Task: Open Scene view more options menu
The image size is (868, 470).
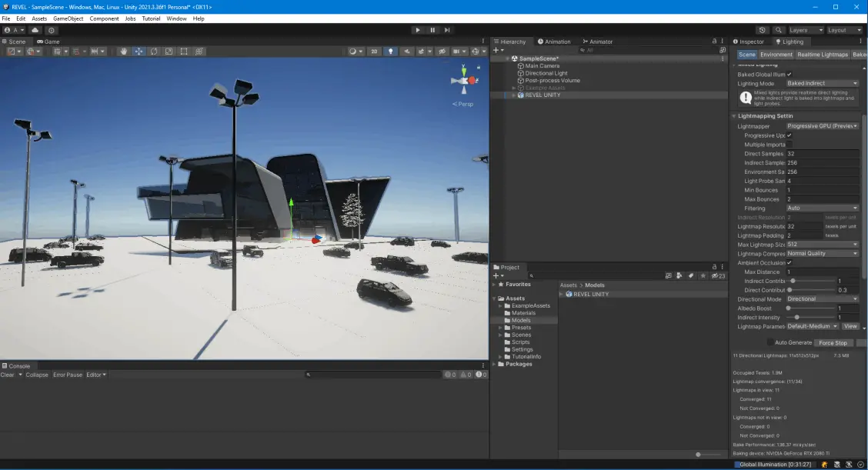Action: (x=482, y=41)
